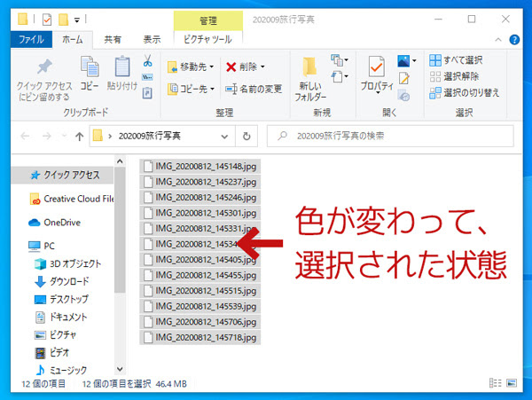Viewport: 532px width, 400px height.
Task: Click the red X Delete (削除) icon
Action: tap(231, 67)
